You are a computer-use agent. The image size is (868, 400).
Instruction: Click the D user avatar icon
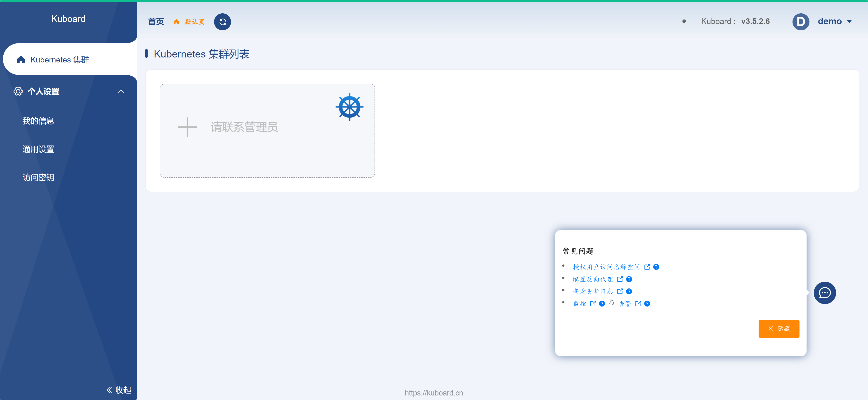coord(801,22)
